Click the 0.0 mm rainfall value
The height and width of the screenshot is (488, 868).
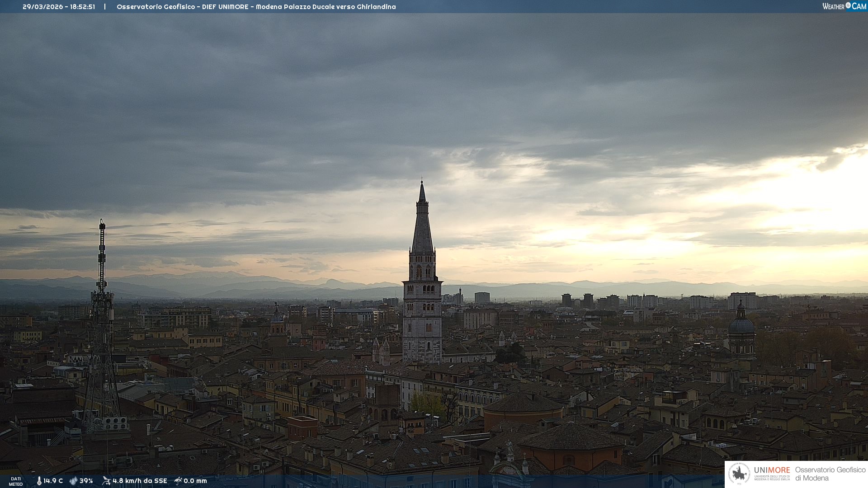[x=195, y=481]
